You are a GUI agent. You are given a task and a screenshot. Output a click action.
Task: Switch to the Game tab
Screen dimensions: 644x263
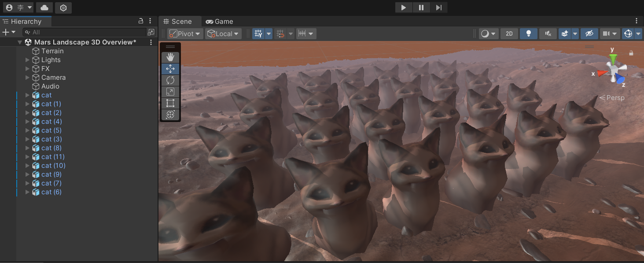click(219, 21)
